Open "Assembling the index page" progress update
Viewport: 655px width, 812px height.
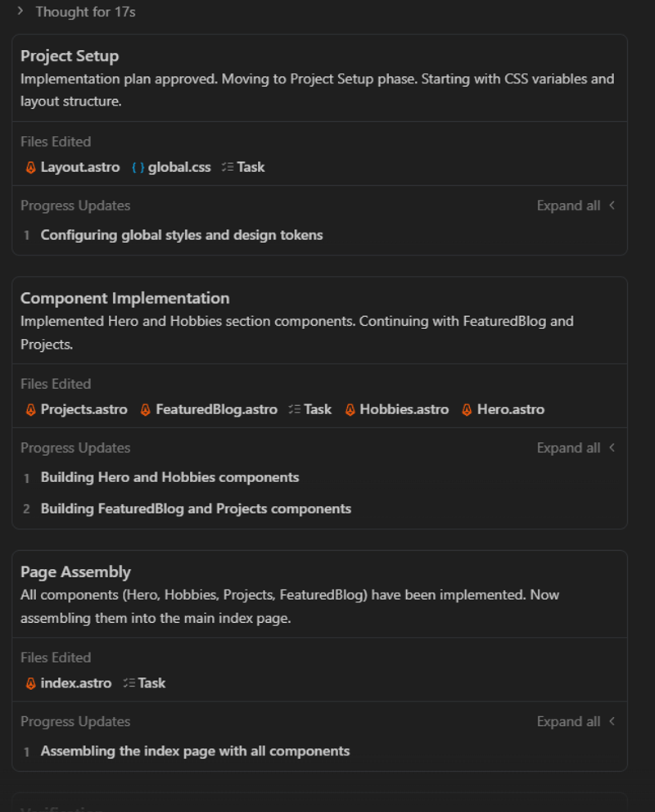tap(195, 751)
